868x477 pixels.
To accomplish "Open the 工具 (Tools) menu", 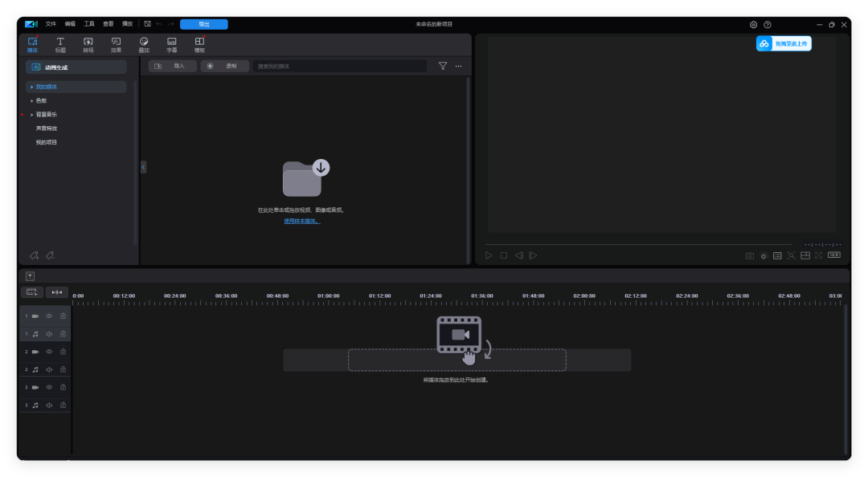I will [89, 24].
